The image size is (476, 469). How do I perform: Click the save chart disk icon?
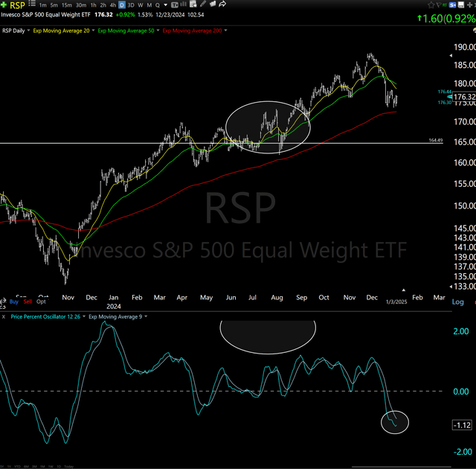click(461, 5)
